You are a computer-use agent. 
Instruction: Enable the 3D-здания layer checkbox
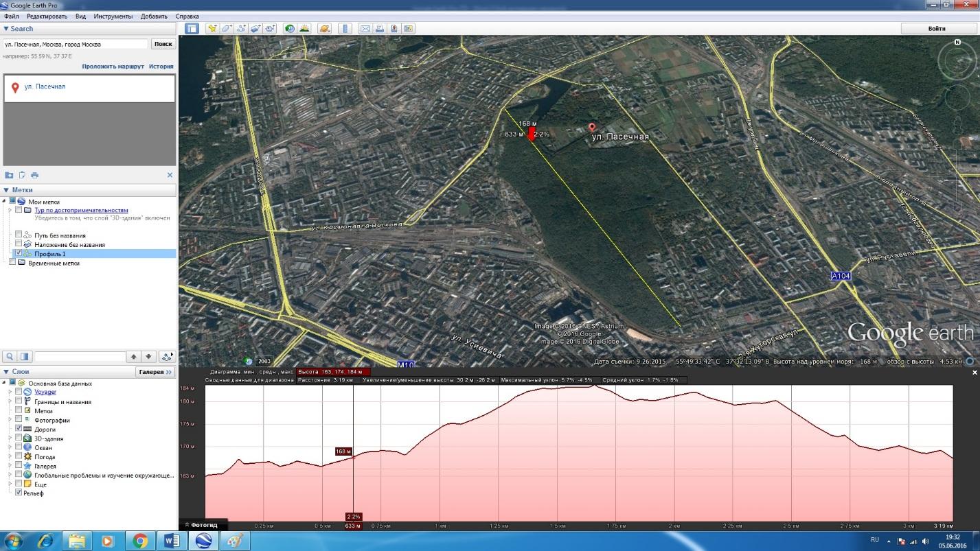19,438
